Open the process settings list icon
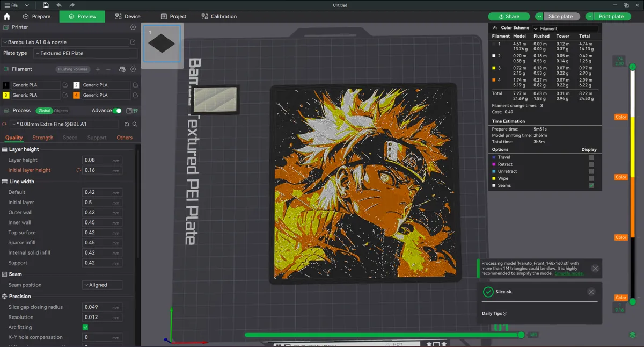The height and width of the screenshot is (347, 644). point(129,111)
